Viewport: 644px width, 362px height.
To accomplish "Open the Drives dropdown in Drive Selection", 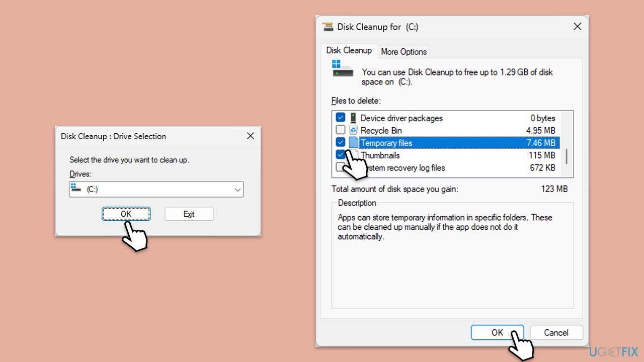I will click(x=237, y=190).
